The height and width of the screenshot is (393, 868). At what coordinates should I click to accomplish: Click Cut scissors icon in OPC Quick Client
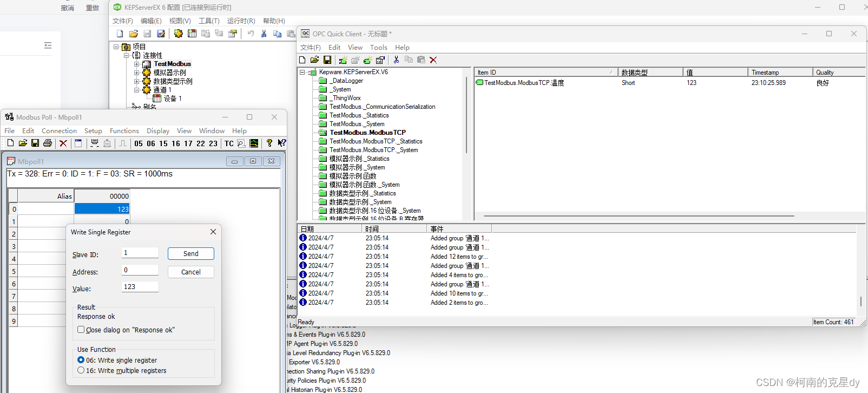coord(396,60)
